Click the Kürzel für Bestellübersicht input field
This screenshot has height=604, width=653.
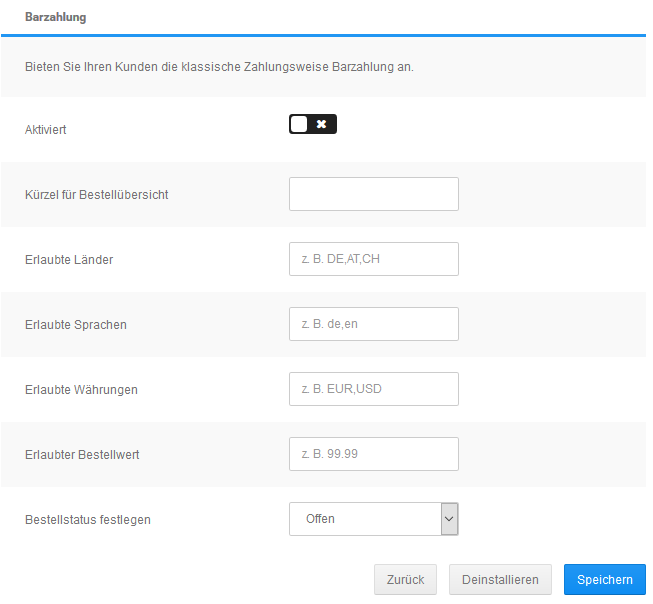[374, 194]
